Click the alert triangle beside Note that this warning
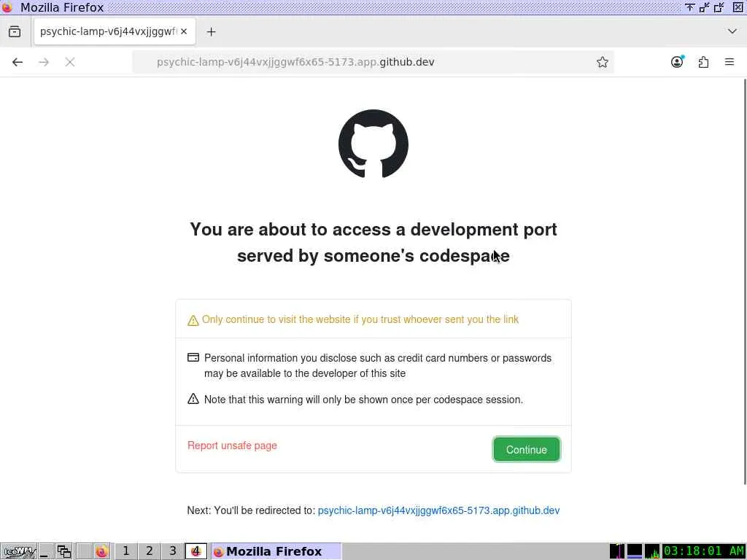747x560 pixels. [193, 399]
